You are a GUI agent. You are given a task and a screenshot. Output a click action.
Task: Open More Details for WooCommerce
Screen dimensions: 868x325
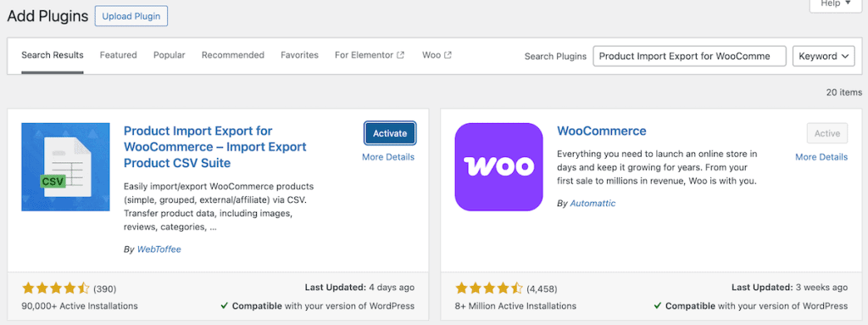click(821, 157)
